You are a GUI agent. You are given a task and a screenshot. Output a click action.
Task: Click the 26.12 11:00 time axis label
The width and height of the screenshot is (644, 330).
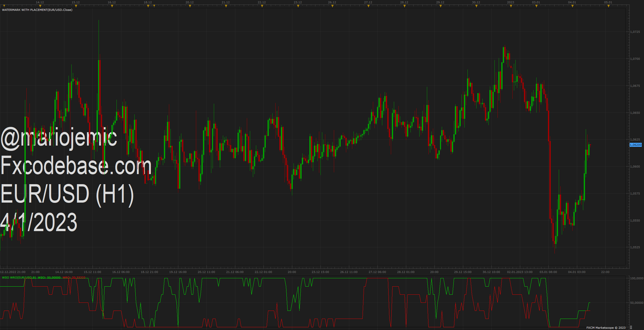pyautogui.click(x=349, y=272)
